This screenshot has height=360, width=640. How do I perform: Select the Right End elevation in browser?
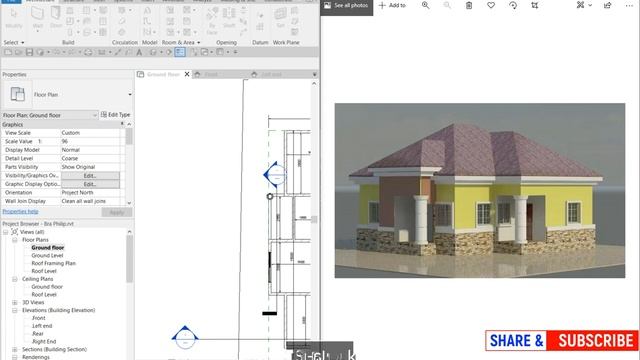(44, 341)
